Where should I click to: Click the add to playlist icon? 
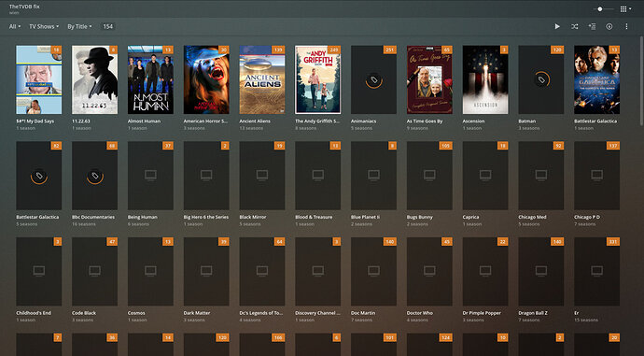(x=592, y=26)
